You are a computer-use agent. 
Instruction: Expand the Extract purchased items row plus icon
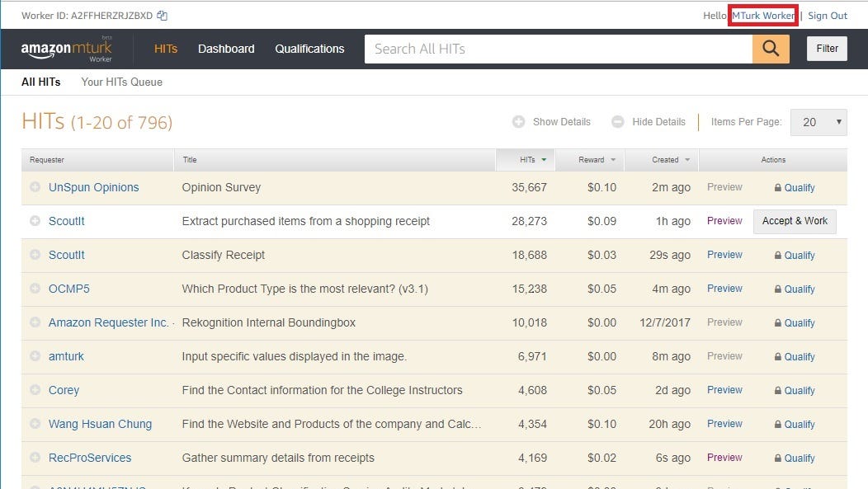(x=35, y=221)
